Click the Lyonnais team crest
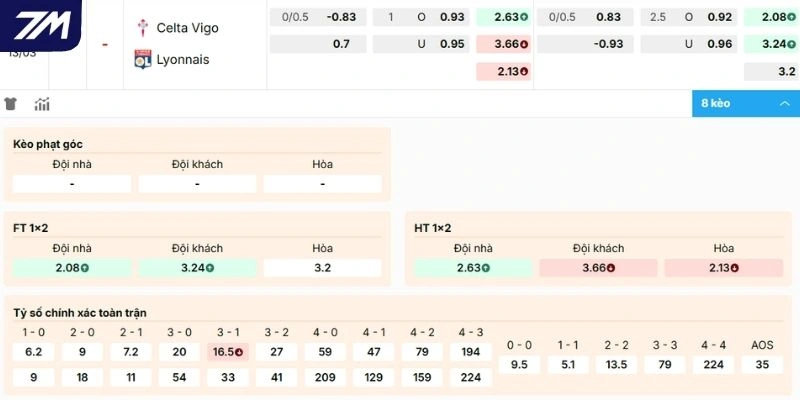 (141, 59)
